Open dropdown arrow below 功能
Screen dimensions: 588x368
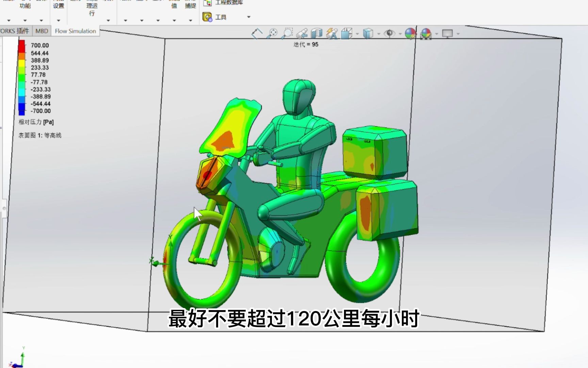[25, 20]
